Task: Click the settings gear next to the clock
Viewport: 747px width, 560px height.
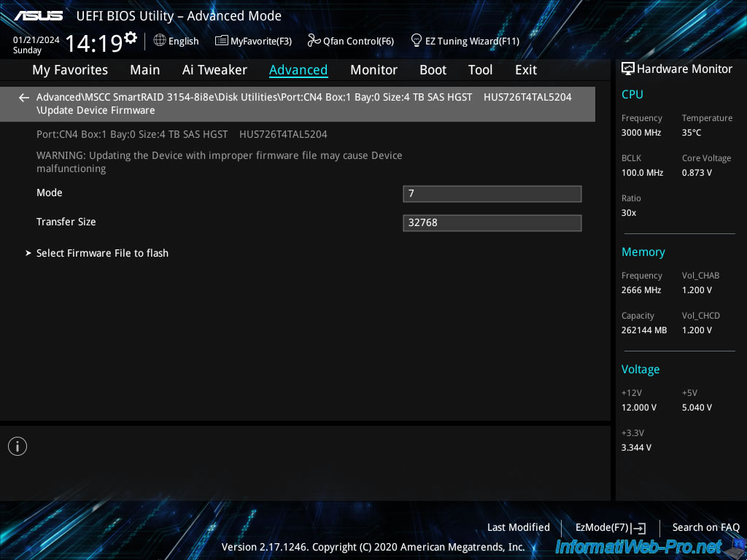Action: 131,38
